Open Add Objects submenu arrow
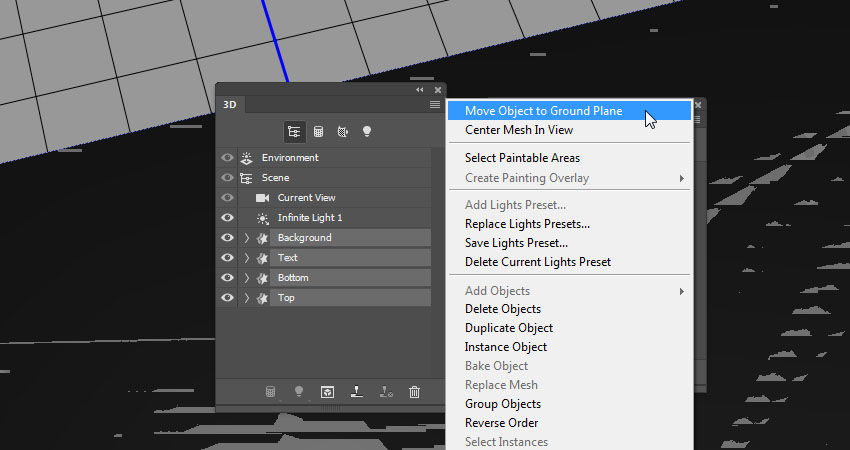Screen dimensions: 850x450 coord(681,292)
